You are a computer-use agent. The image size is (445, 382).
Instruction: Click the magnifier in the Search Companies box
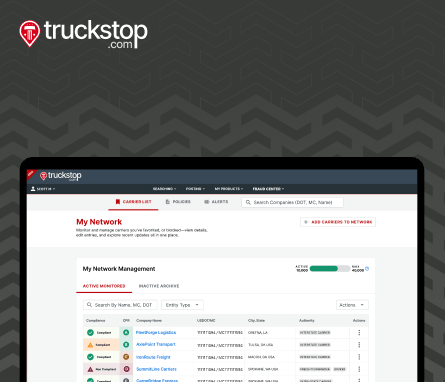pos(248,202)
